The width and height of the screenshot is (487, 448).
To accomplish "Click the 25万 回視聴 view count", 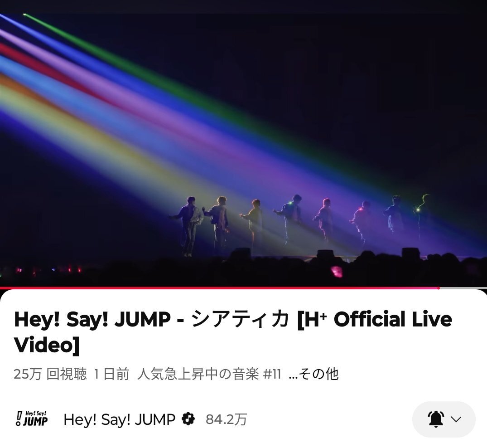I will pyautogui.click(x=50, y=374).
